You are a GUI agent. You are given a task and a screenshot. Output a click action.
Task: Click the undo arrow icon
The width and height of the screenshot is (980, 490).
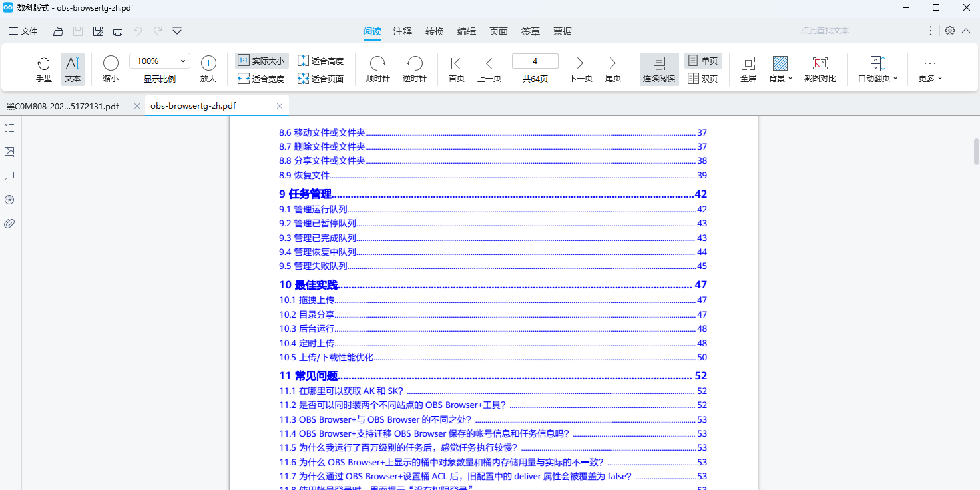click(x=138, y=31)
